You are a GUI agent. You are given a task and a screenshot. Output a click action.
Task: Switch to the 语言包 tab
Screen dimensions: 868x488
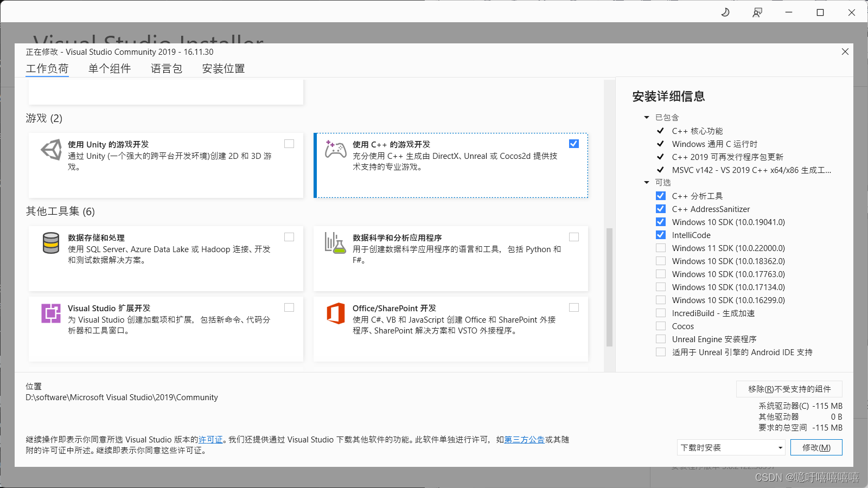tap(167, 69)
